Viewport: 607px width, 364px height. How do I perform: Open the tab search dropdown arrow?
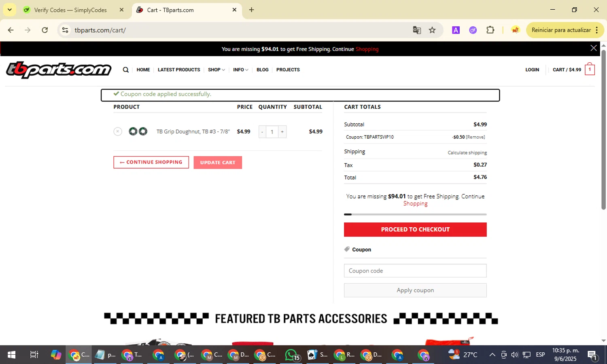[9, 10]
